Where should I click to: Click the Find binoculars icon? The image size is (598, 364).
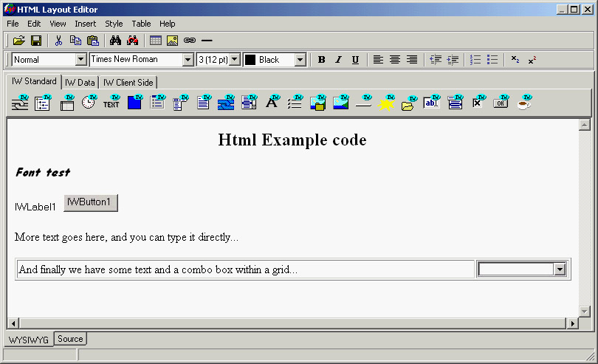click(114, 41)
